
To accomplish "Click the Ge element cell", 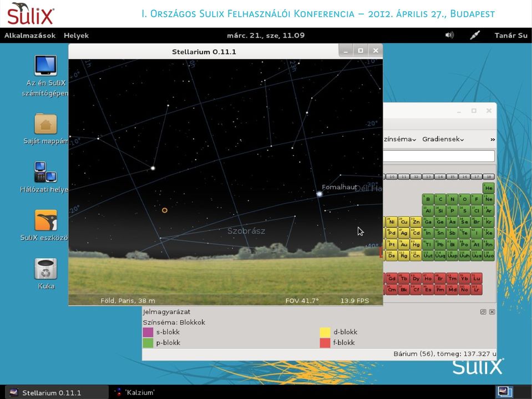I will (440, 222).
